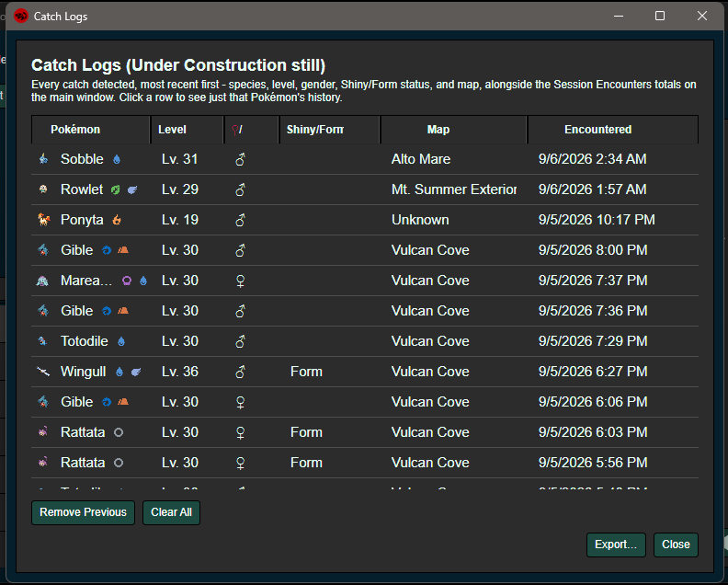728x585 pixels.
Task: Click Mareanie's Water type droplet icon
Action: (x=143, y=281)
